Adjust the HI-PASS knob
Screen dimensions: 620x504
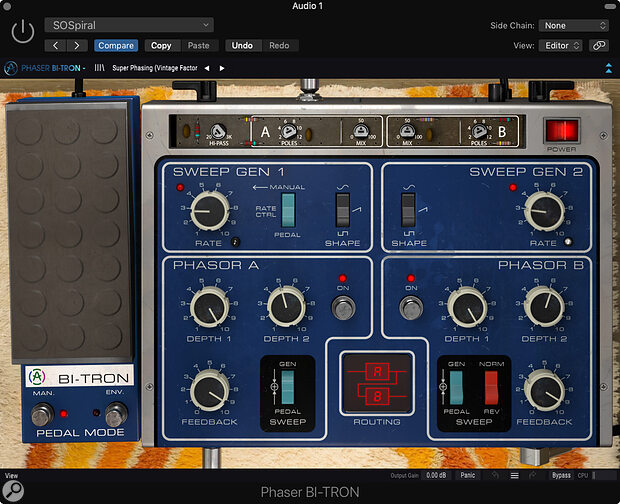pos(218,132)
